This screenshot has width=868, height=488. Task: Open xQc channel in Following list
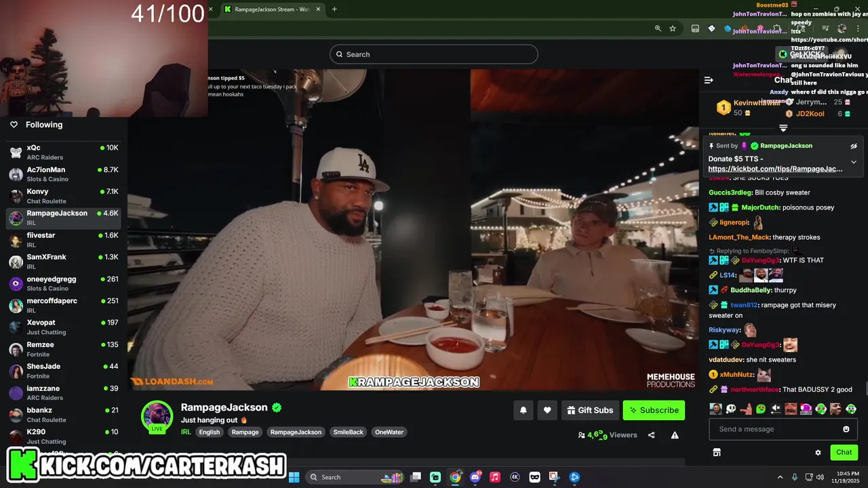[64, 152]
